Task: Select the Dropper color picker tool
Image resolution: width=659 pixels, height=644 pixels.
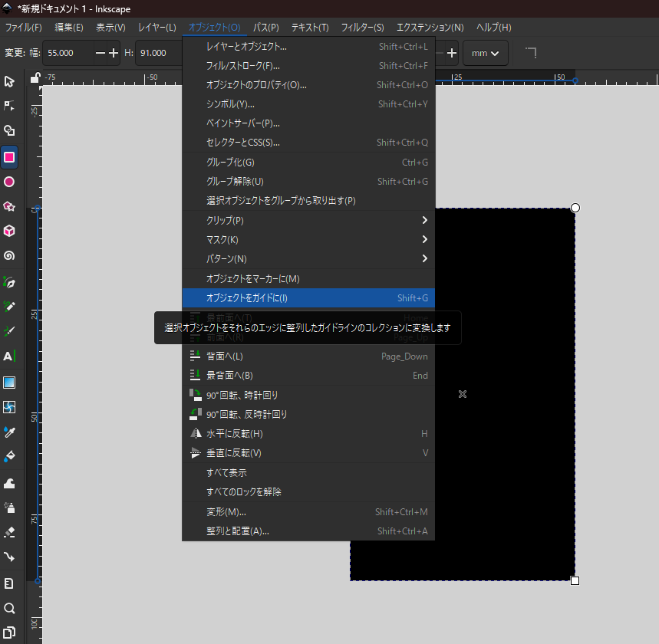Action: click(9, 432)
